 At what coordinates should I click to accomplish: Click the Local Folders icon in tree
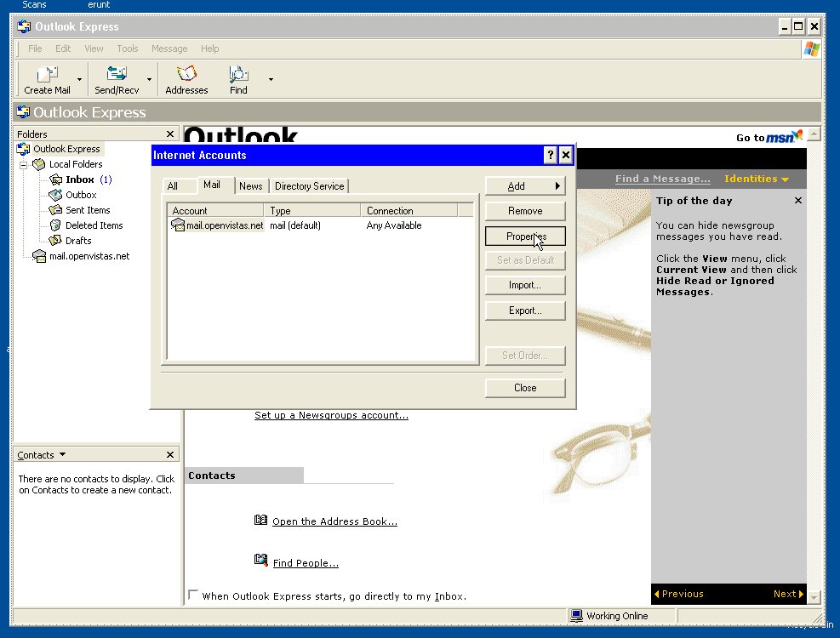coord(39,164)
